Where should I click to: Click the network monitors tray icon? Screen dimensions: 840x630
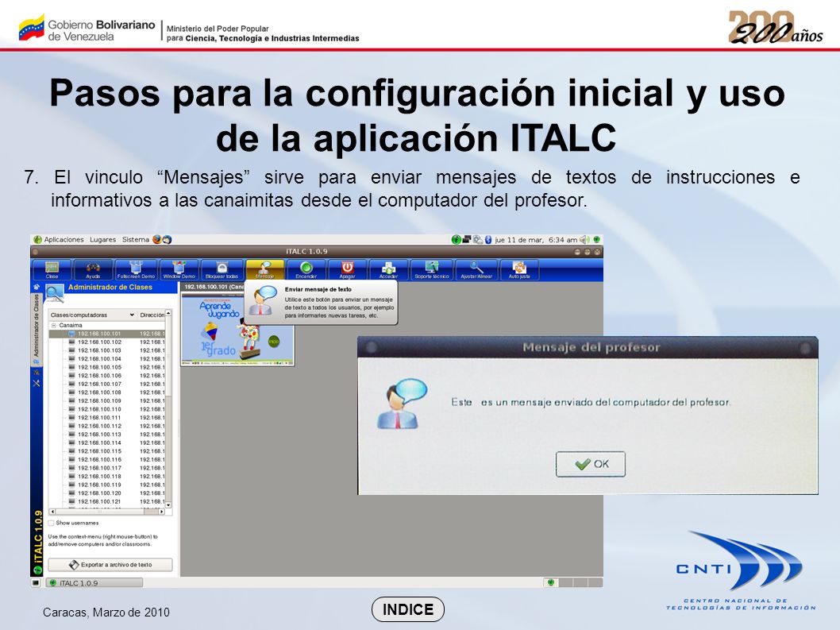coord(467,240)
